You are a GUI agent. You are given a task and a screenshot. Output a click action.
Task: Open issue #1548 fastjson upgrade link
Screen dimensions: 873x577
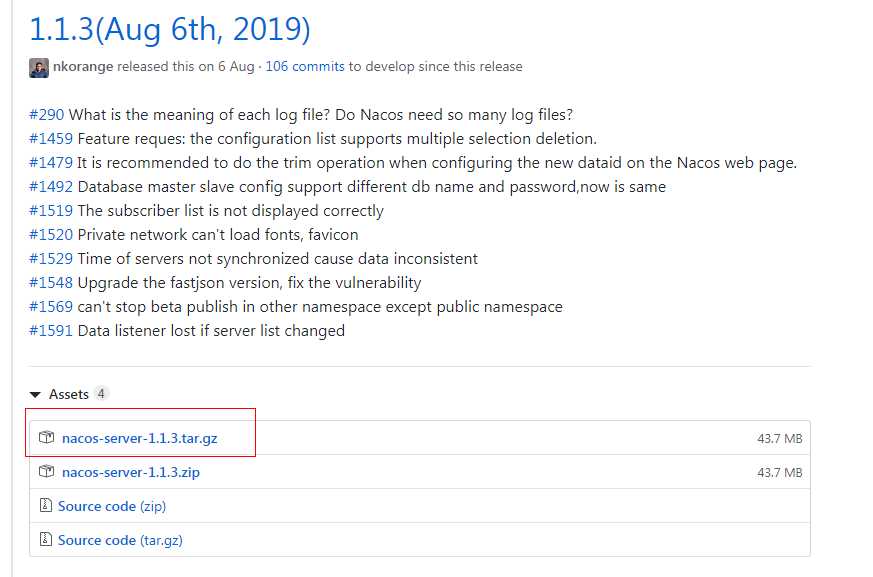[51, 283]
